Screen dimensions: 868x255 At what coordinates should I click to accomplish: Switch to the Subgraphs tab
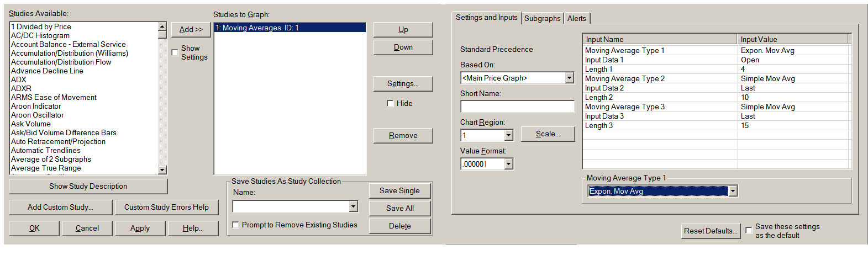pos(542,18)
